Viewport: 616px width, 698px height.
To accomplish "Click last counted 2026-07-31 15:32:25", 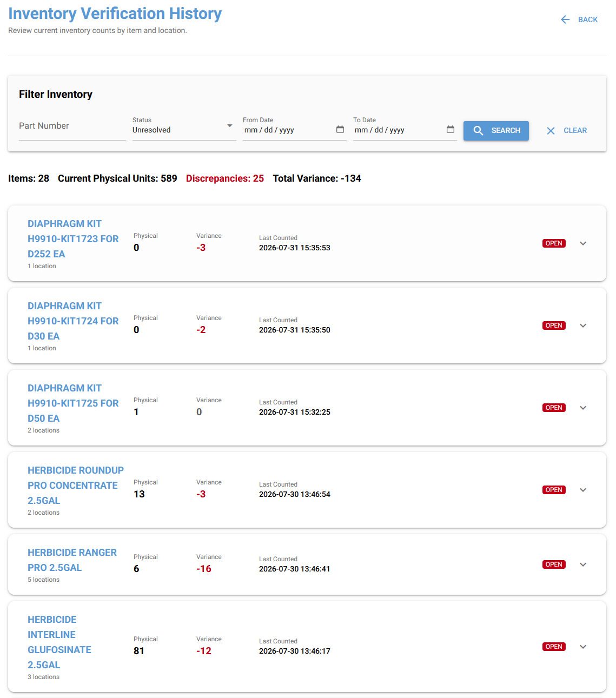I will [295, 412].
